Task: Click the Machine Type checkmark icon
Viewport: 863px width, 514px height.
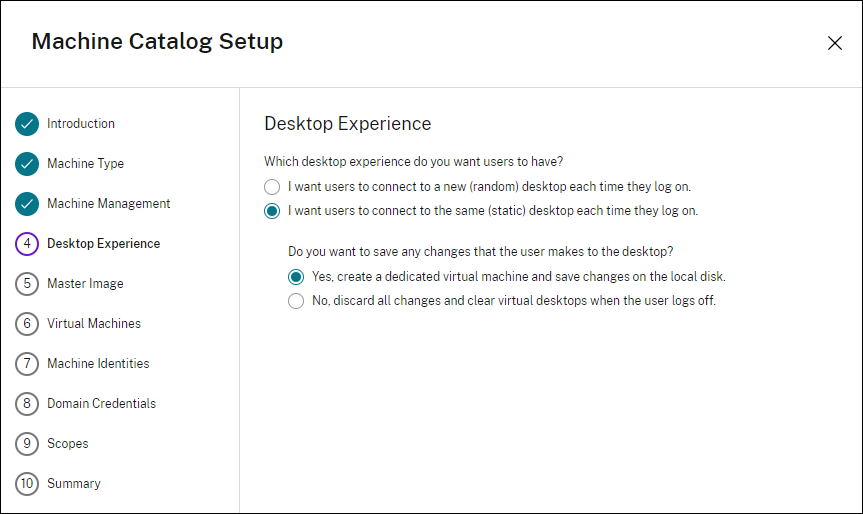Action: [x=27, y=164]
